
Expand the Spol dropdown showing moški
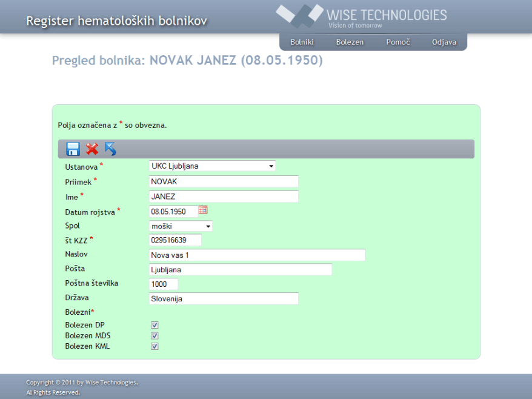pos(181,226)
